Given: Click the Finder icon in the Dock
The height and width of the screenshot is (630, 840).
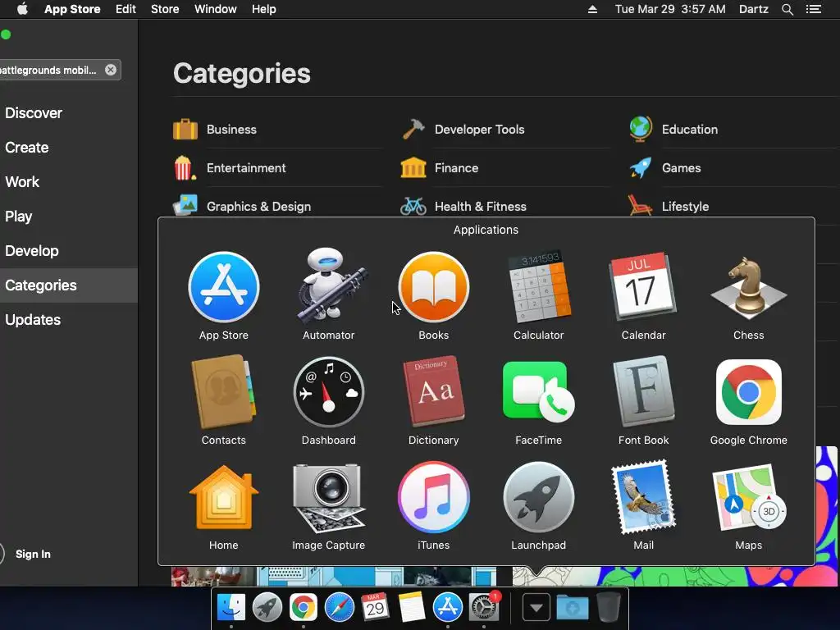Looking at the screenshot, I should (x=231, y=608).
